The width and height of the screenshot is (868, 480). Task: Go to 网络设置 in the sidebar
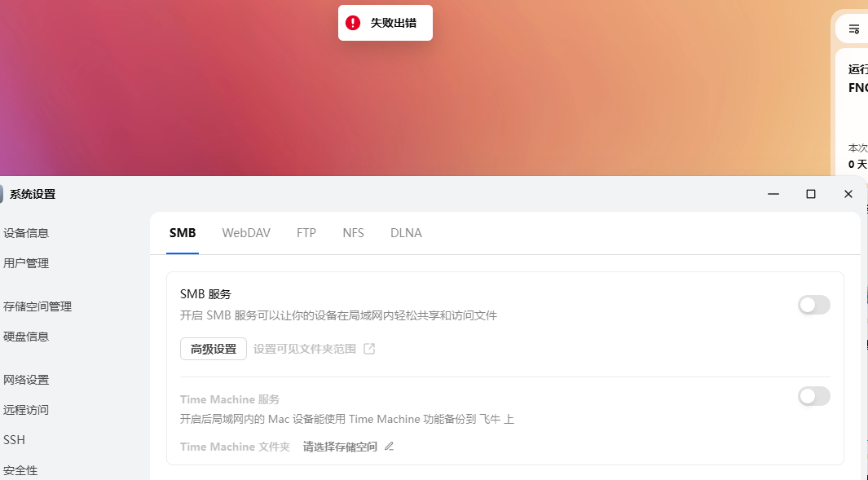28,380
